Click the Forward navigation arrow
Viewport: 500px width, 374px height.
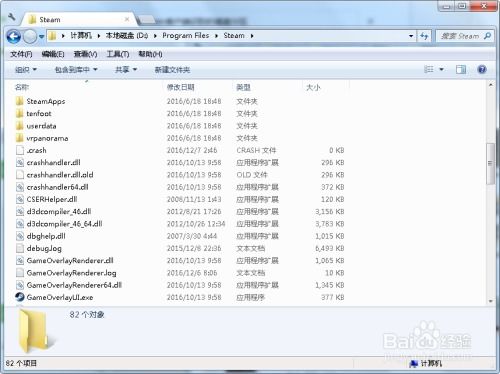30,36
